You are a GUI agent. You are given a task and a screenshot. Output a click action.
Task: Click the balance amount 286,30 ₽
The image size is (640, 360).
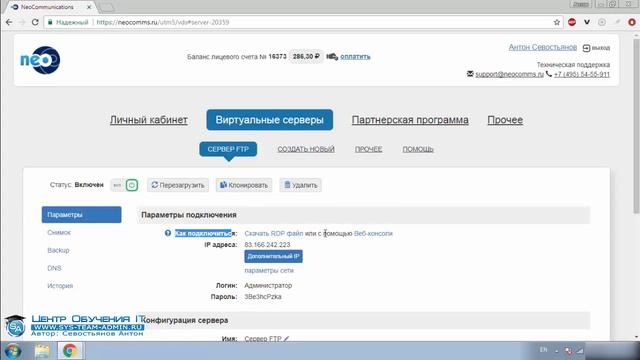coord(306,56)
